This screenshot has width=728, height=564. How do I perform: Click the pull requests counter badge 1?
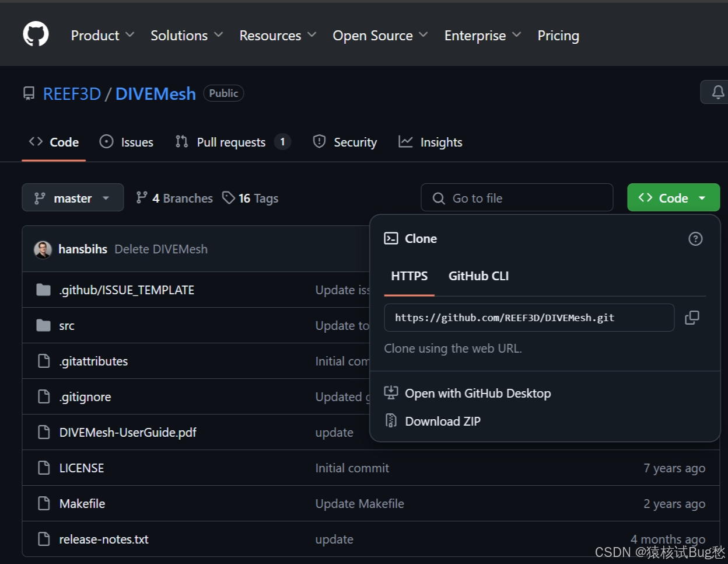[x=282, y=141]
